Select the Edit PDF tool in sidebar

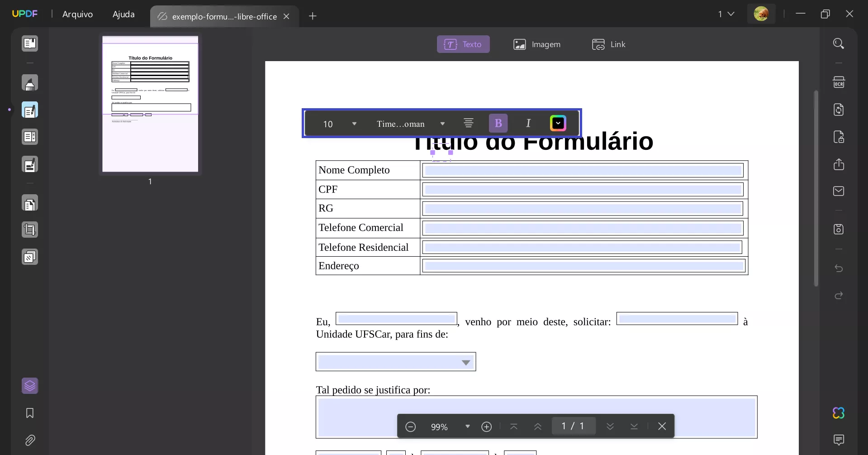(30, 110)
